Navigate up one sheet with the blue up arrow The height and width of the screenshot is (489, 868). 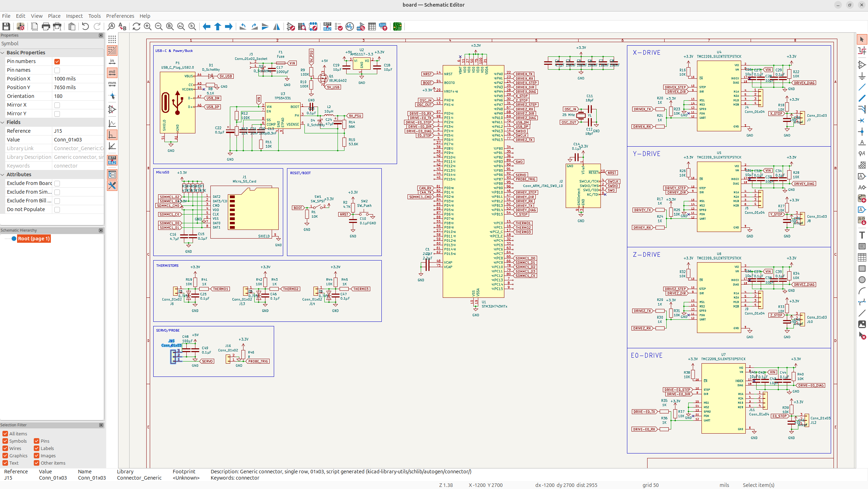tap(218, 26)
